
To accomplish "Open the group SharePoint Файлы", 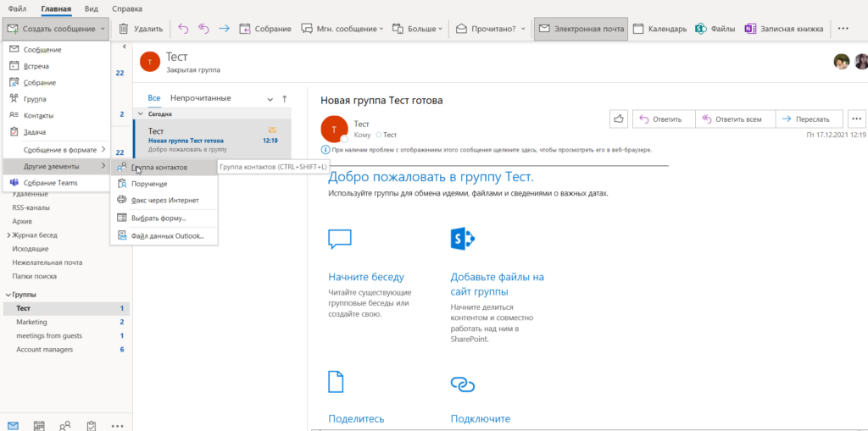I will [715, 29].
